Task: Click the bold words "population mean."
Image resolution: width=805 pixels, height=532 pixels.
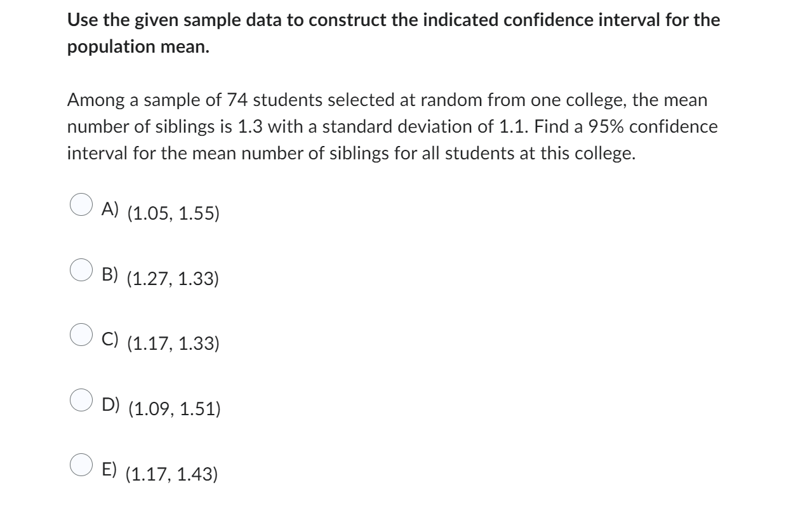Action: 138,48
